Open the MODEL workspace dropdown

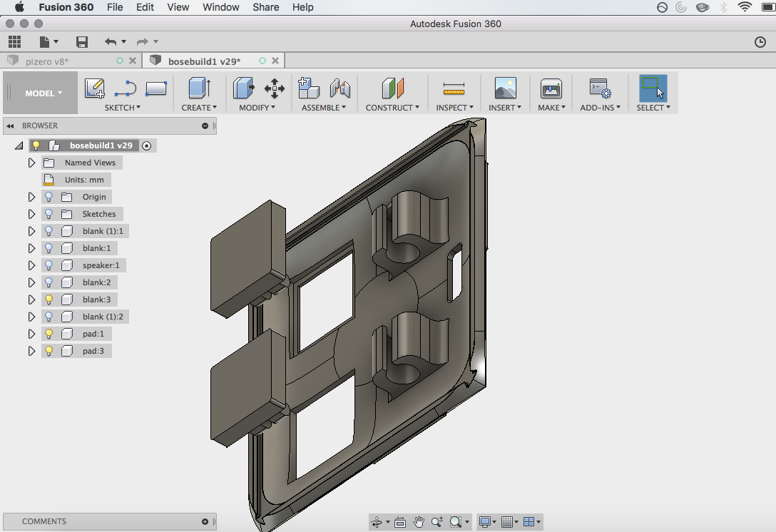(x=44, y=93)
